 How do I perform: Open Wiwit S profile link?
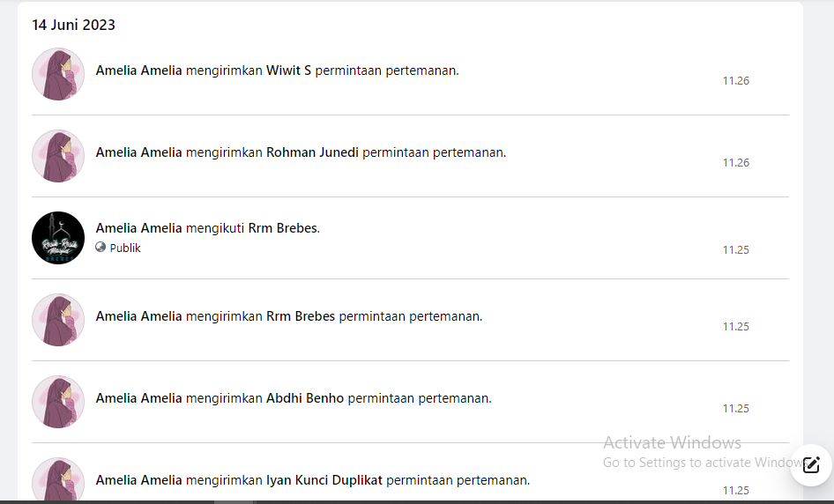pos(288,70)
